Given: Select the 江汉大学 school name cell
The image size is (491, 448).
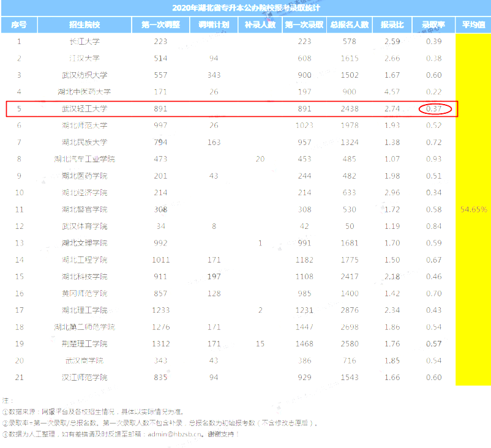Looking at the screenshot, I should point(84,58).
